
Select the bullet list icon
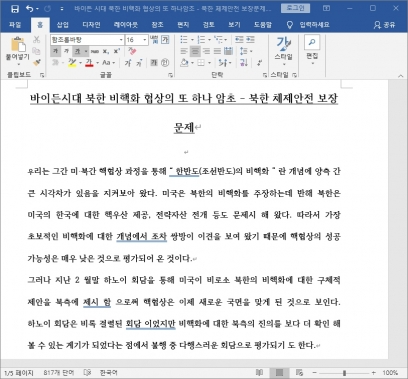[x=184, y=40]
